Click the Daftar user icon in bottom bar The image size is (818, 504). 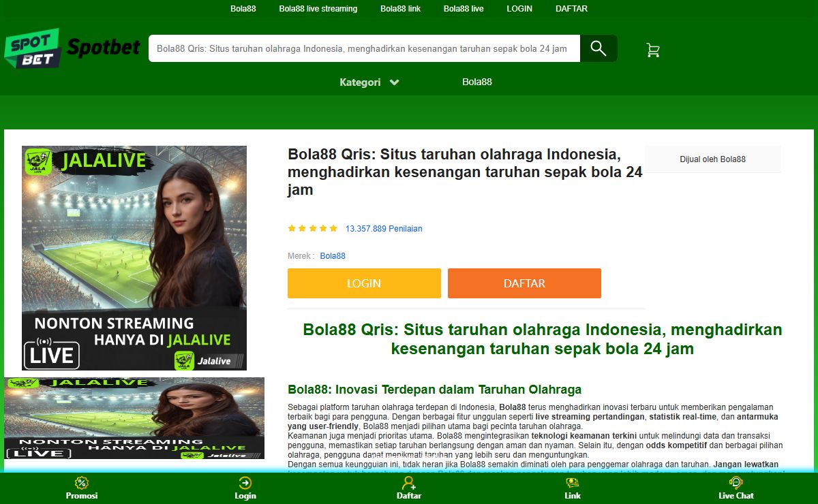click(x=409, y=483)
